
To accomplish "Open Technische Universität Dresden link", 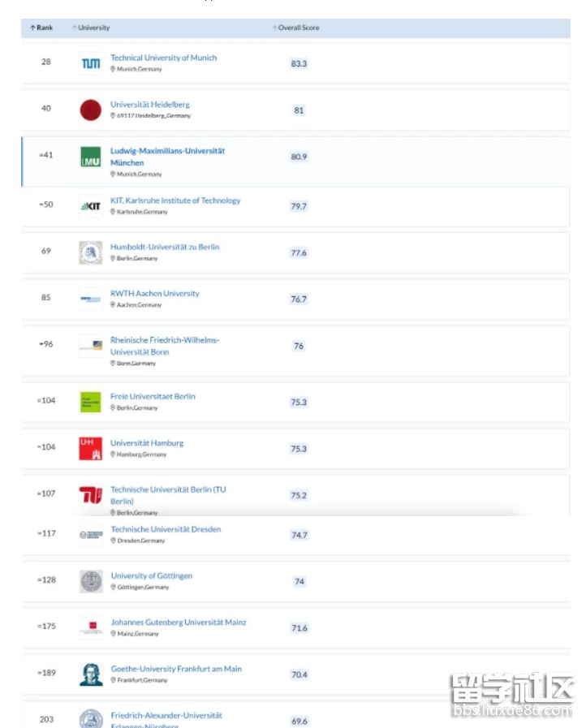I will click(x=166, y=529).
